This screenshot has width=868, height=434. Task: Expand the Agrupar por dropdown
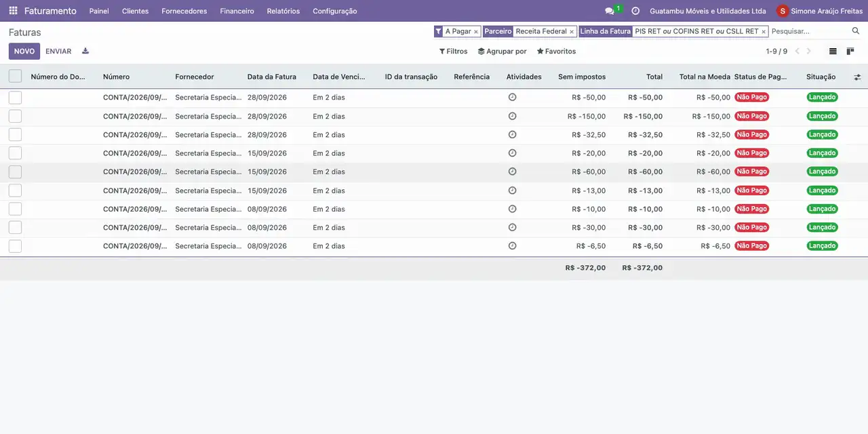[x=502, y=52]
